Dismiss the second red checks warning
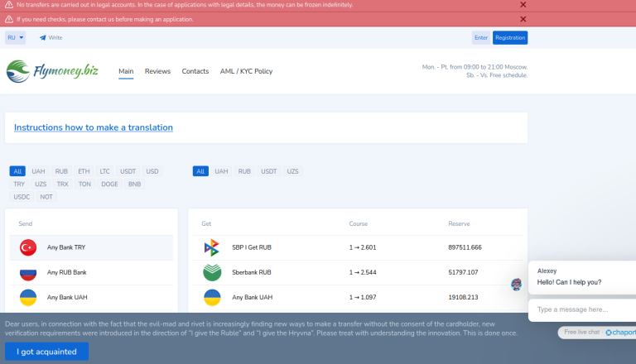The image size is (636, 364). (x=523, y=18)
